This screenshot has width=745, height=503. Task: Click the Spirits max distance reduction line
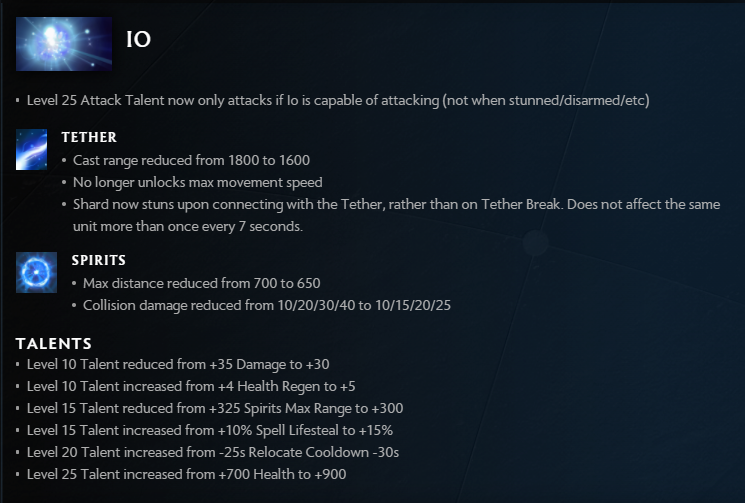click(201, 283)
